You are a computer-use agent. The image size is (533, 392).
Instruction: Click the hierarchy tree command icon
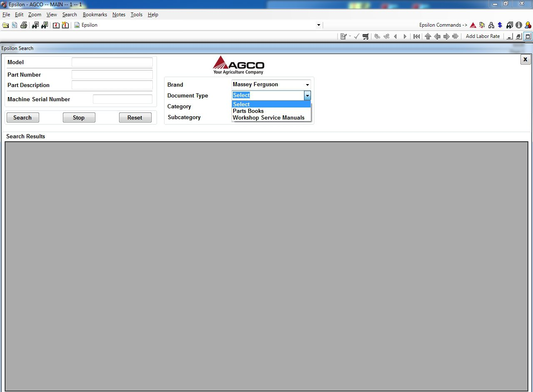[x=491, y=25]
